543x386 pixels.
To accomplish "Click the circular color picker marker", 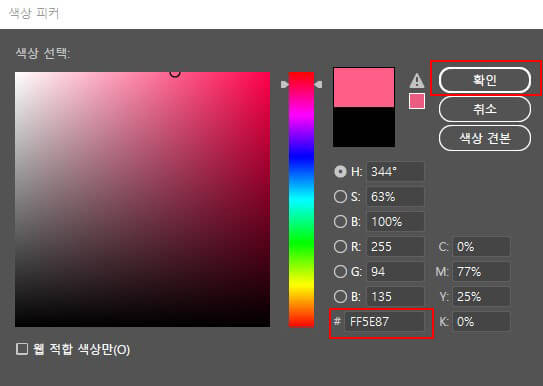I will click(175, 73).
